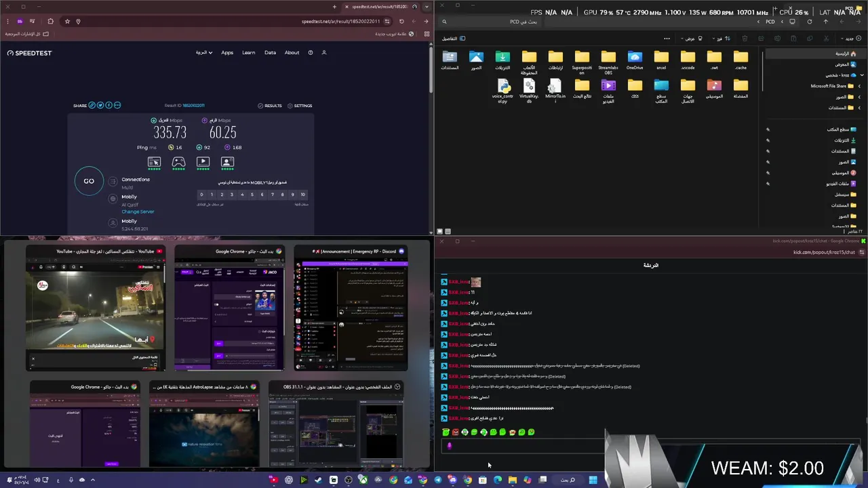The height and width of the screenshot is (488, 868).
Task: Click the web browsing rating icon in Speedtest
Action: (x=154, y=162)
